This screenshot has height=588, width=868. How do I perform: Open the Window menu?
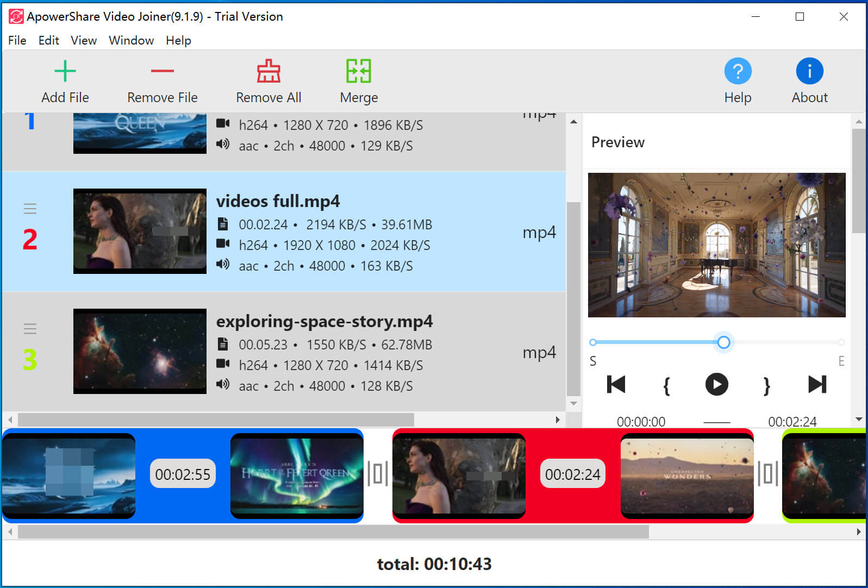coord(131,41)
